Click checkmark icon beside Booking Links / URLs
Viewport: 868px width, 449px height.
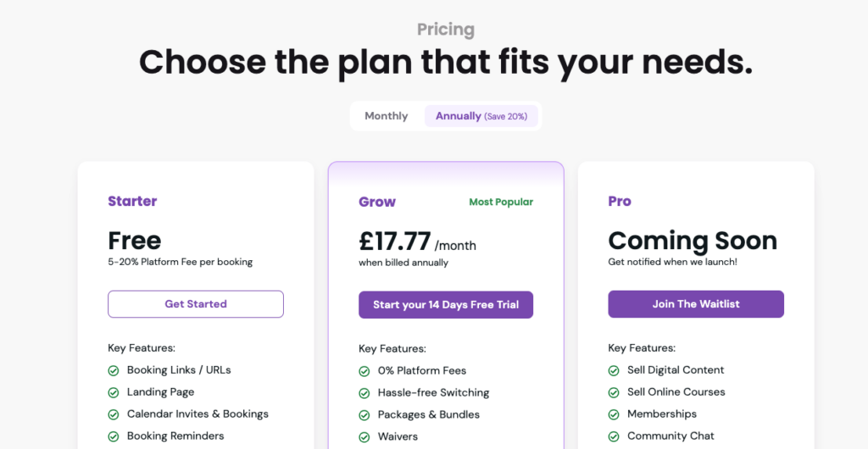(114, 370)
